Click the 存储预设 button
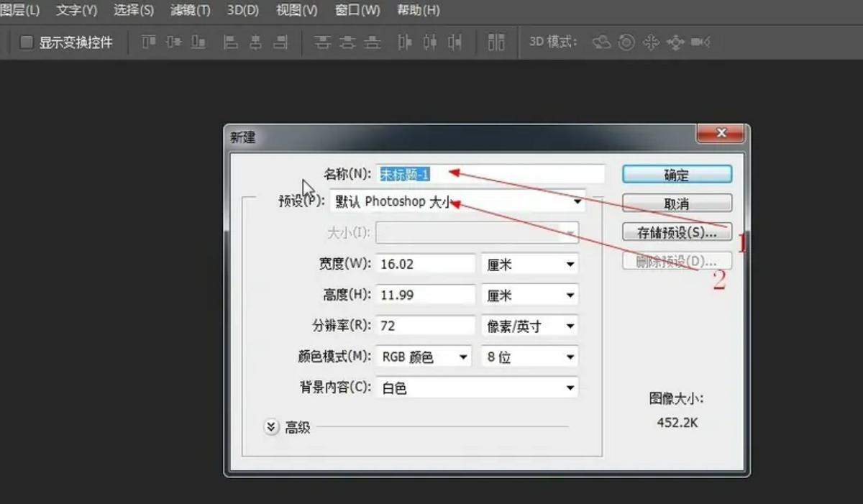The height and width of the screenshot is (504, 863). pyautogui.click(x=676, y=232)
